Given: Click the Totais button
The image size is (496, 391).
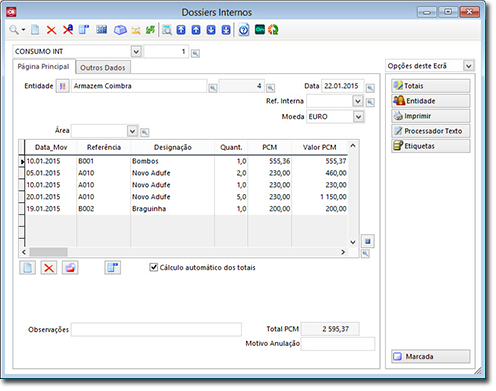Looking at the screenshot, I should click(431, 86).
